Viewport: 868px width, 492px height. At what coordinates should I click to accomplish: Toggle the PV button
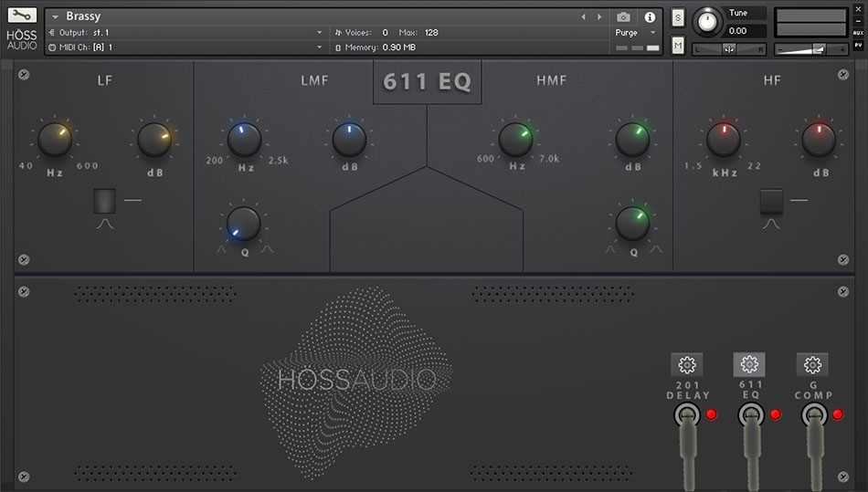click(x=859, y=46)
